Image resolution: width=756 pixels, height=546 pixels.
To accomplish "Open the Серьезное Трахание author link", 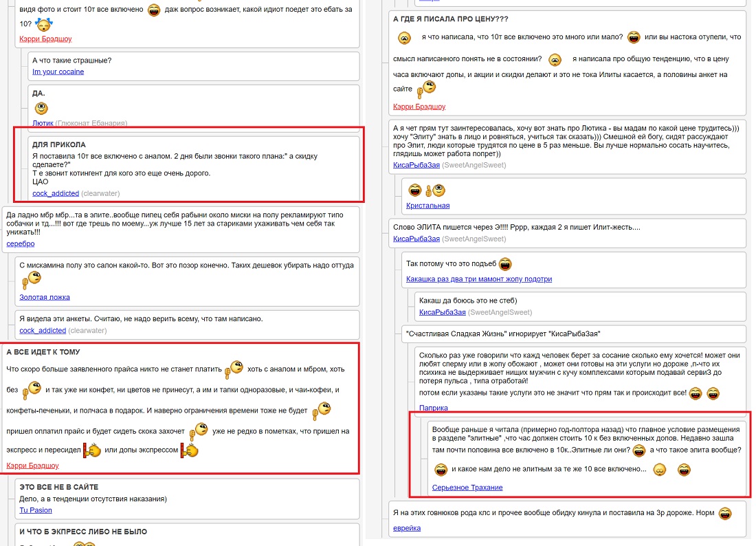I will (x=467, y=487).
